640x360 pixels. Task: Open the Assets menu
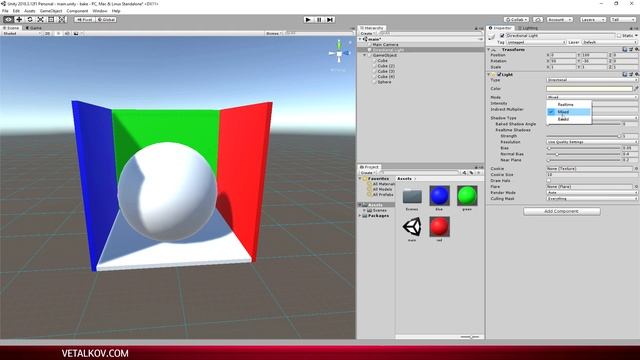tap(30, 11)
